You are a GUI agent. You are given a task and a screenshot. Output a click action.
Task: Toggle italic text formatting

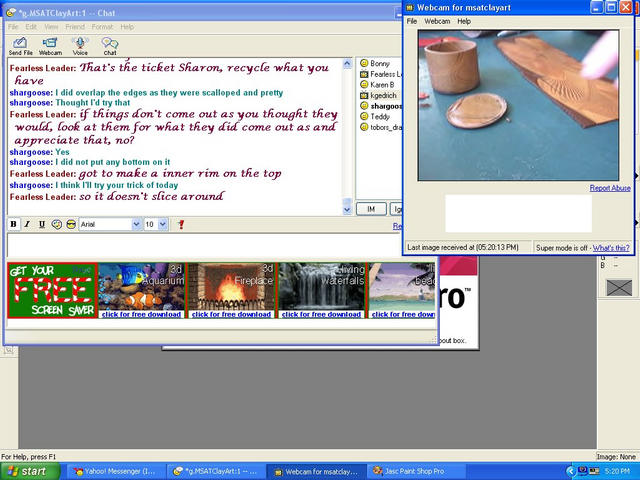(27, 224)
